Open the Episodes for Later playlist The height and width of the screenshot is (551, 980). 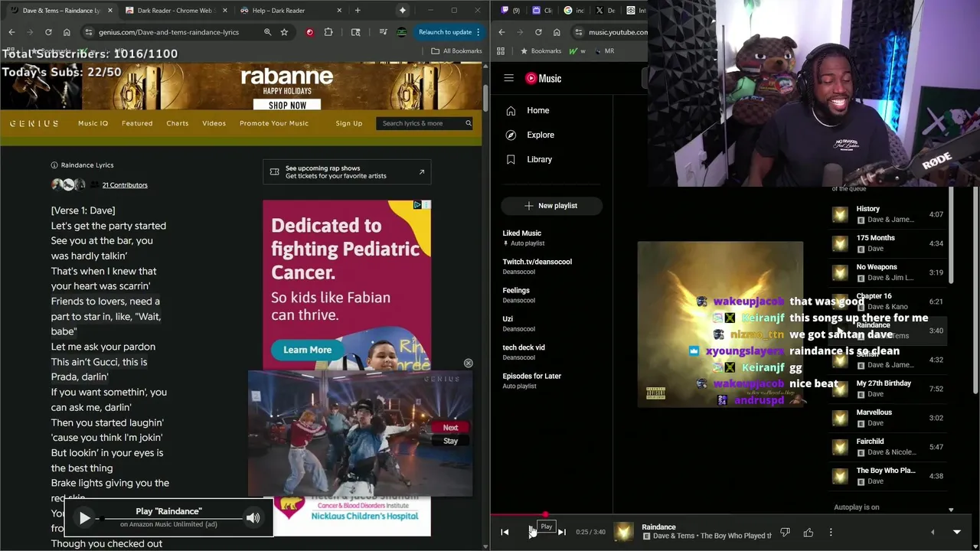[551, 380]
